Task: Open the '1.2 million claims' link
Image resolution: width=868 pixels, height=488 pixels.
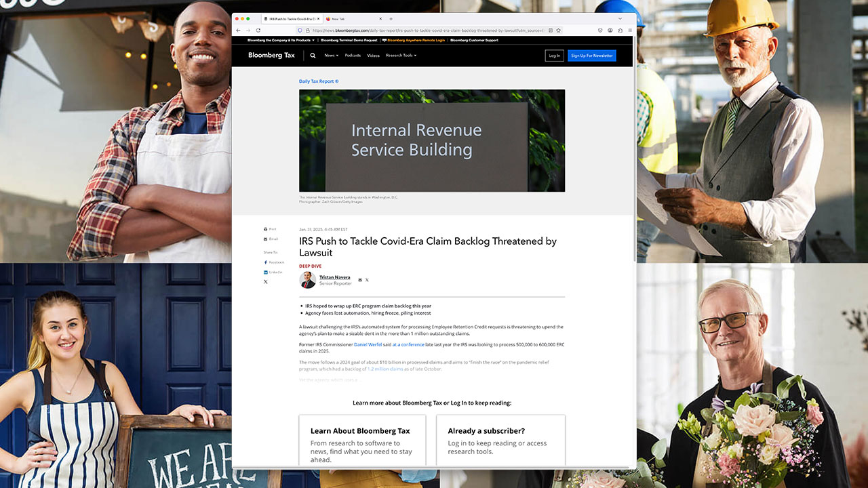Action: coord(385,369)
